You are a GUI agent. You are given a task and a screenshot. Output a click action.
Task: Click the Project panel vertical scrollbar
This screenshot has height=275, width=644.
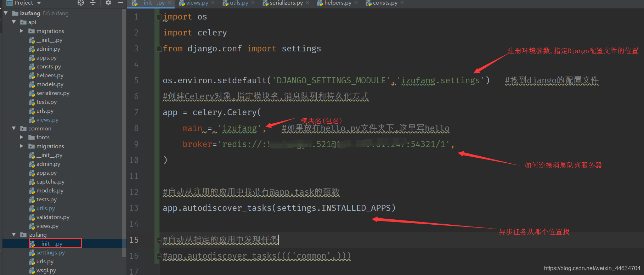[124, 133]
